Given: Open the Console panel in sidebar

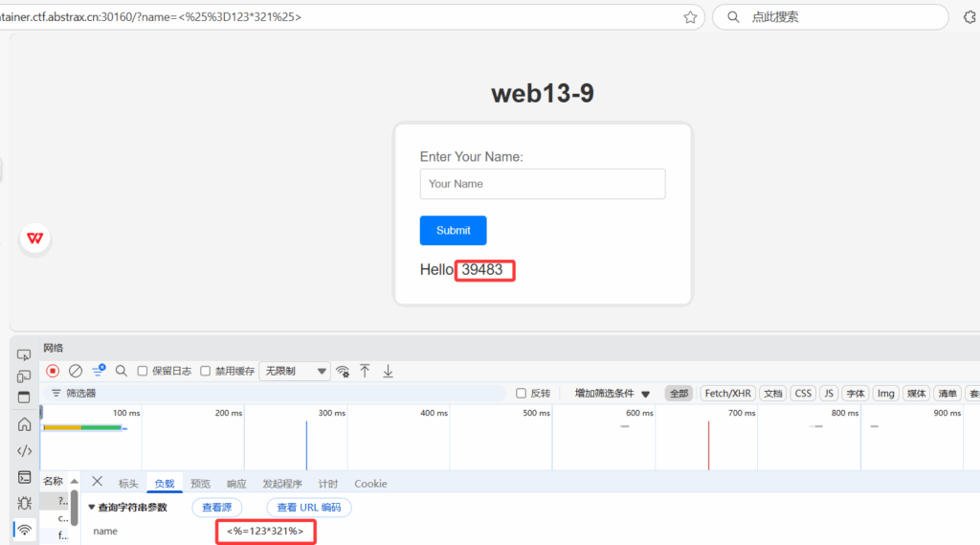Looking at the screenshot, I should tap(24, 477).
